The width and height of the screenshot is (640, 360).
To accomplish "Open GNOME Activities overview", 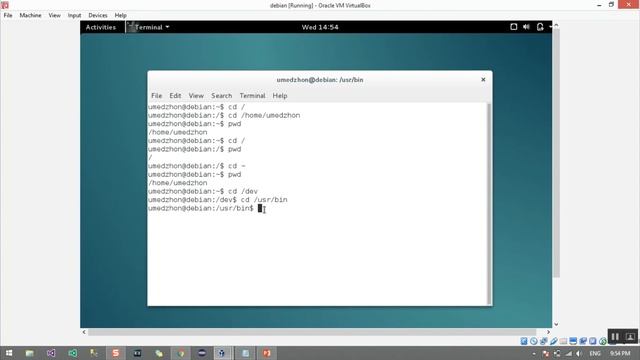I will 101,27.
